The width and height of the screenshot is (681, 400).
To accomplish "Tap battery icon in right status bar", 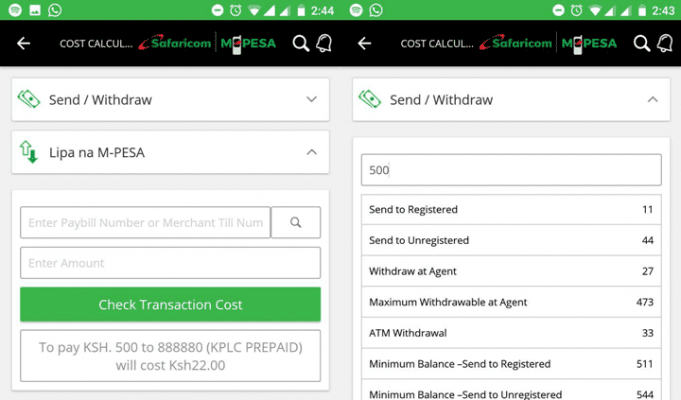I will (x=642, y=10).
